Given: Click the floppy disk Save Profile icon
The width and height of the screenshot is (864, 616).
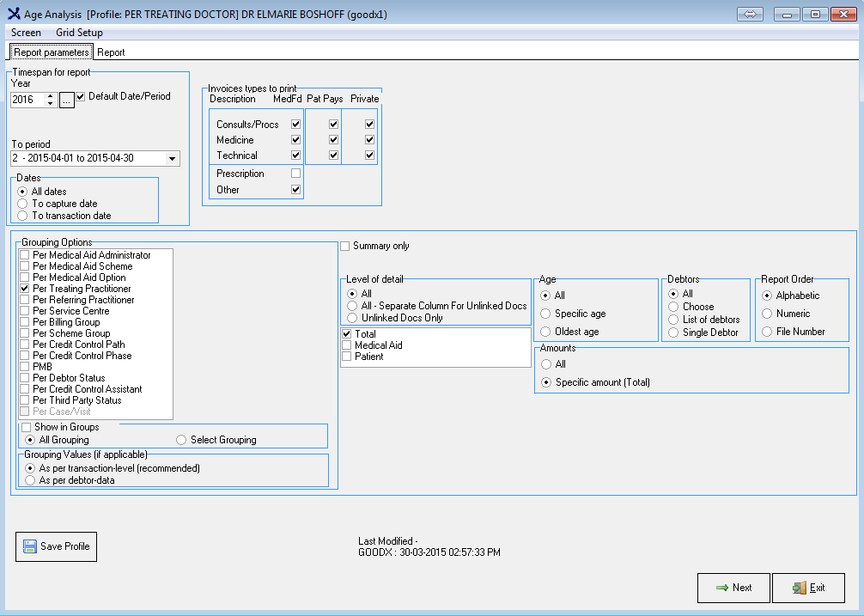Looking at the screenshot, I should point(30,546).
